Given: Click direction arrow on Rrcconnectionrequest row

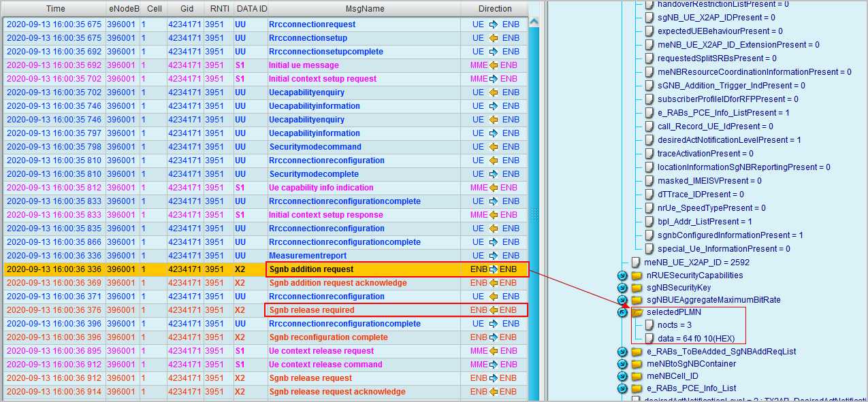Looking at the screenshot, I should pos(494,24).
